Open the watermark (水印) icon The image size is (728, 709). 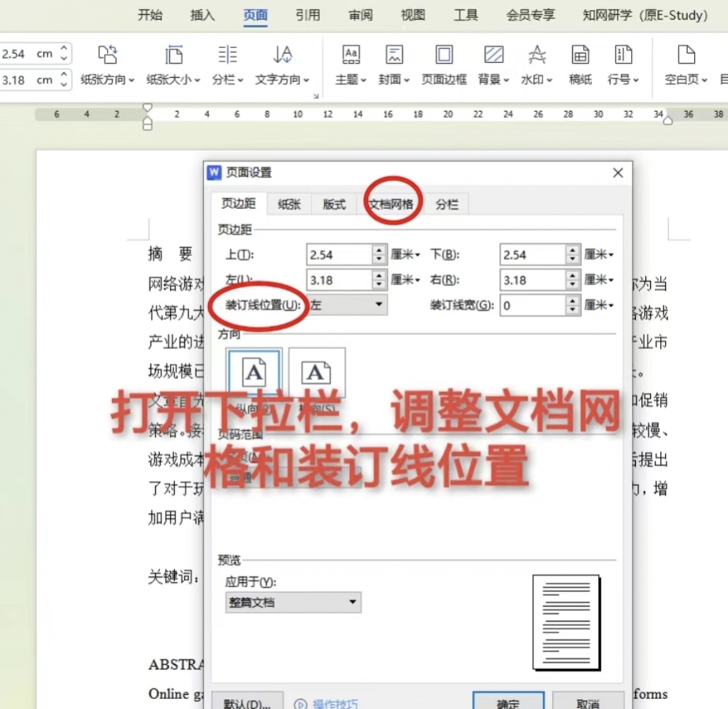click(537, 55)
